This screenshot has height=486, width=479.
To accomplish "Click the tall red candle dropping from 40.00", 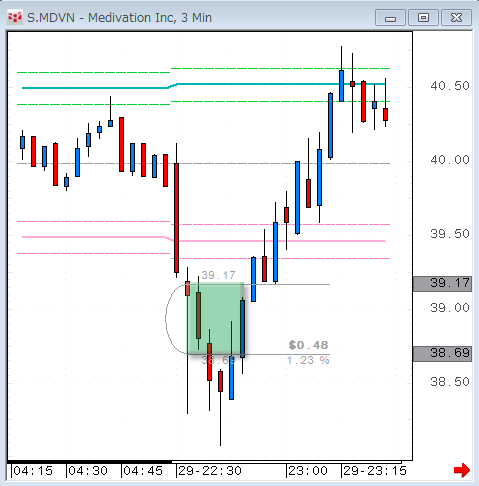I will (x=177, y=218).
